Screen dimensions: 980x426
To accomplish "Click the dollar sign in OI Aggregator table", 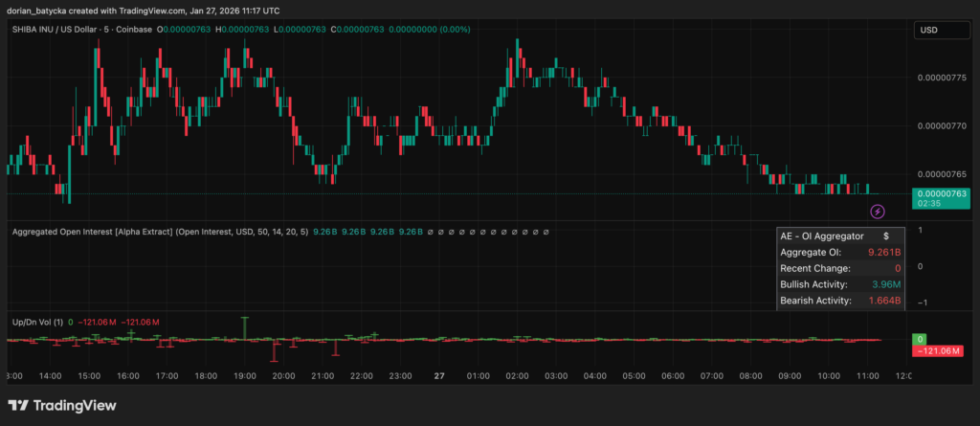I will 886,235.
